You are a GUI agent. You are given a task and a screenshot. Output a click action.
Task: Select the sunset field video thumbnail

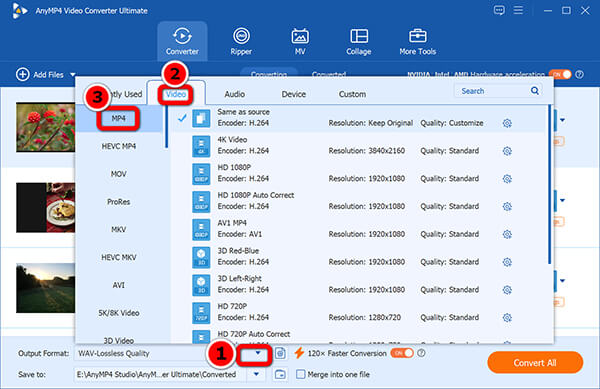46,288
